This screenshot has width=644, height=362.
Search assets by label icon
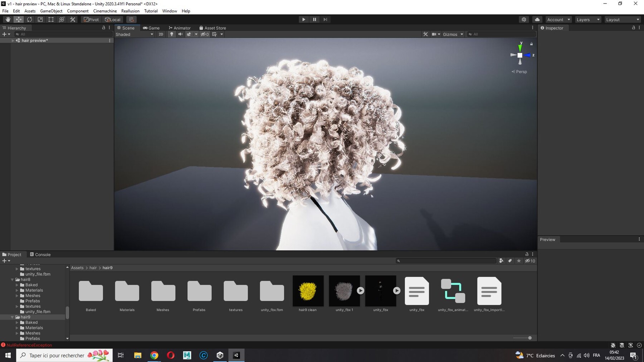coord(510,261)
